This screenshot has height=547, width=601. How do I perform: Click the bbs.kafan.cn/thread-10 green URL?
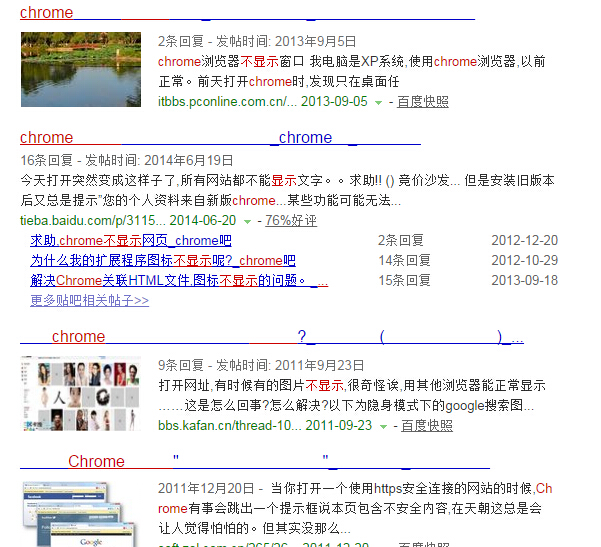click(x=230, y=425)
